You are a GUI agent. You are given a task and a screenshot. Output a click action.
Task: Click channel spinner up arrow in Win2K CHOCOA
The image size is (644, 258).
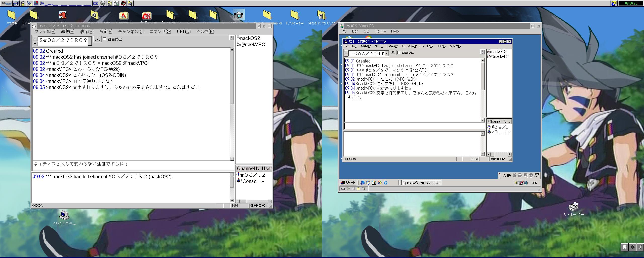[x=346, y=52]
